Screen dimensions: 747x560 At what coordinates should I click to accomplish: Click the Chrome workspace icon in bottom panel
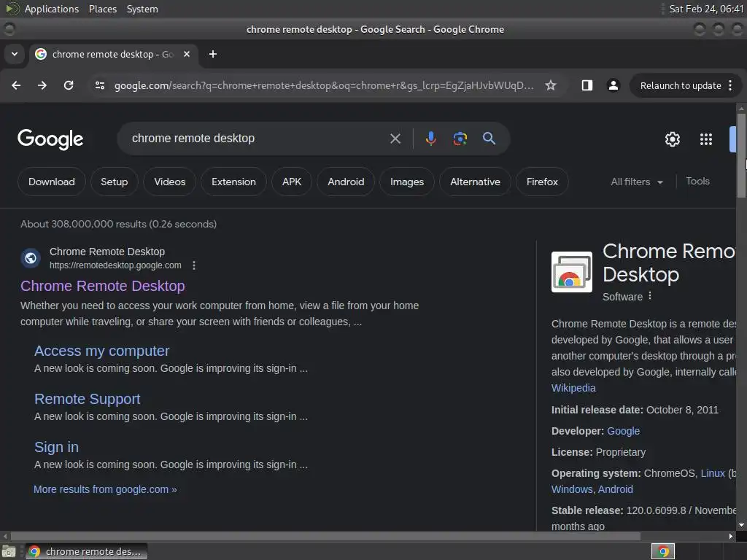click(663, 551)
